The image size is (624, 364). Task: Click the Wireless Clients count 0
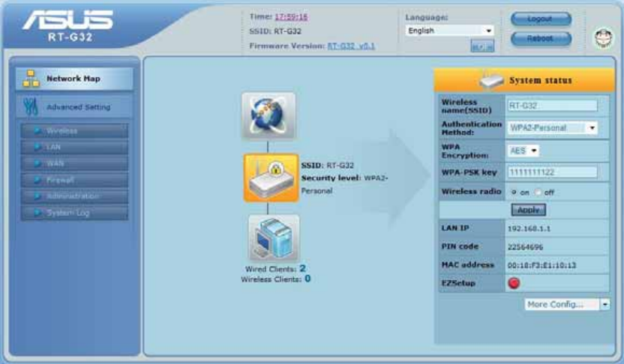[x=307, y=279]
